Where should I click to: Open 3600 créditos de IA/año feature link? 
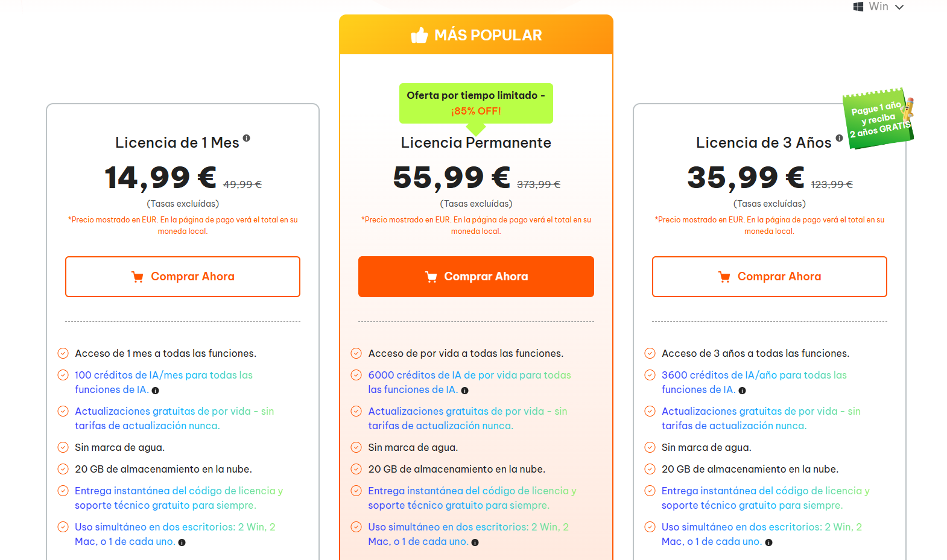tap(753, 382)
